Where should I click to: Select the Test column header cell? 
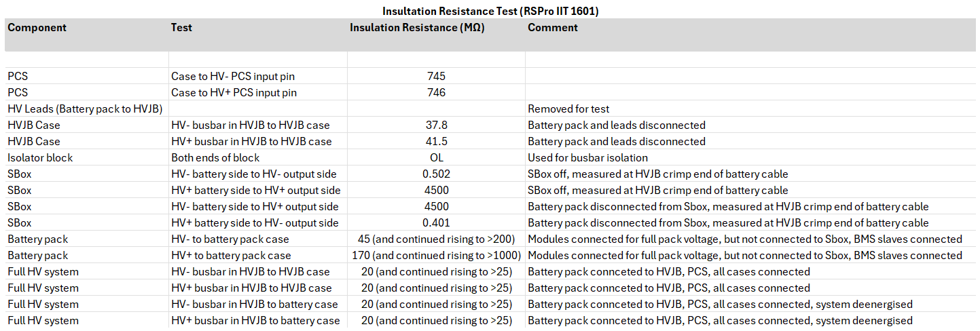pyautogui.click(x=181, y=28)
